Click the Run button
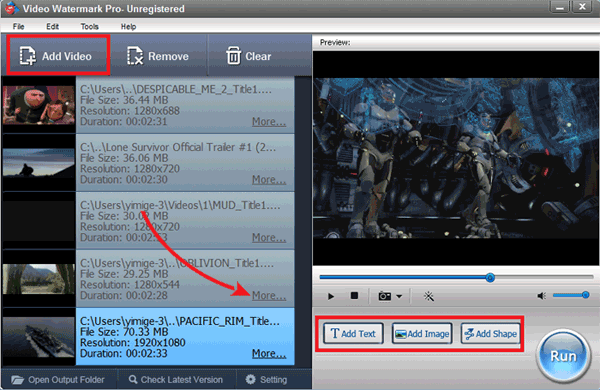 [x=563, y=356]
